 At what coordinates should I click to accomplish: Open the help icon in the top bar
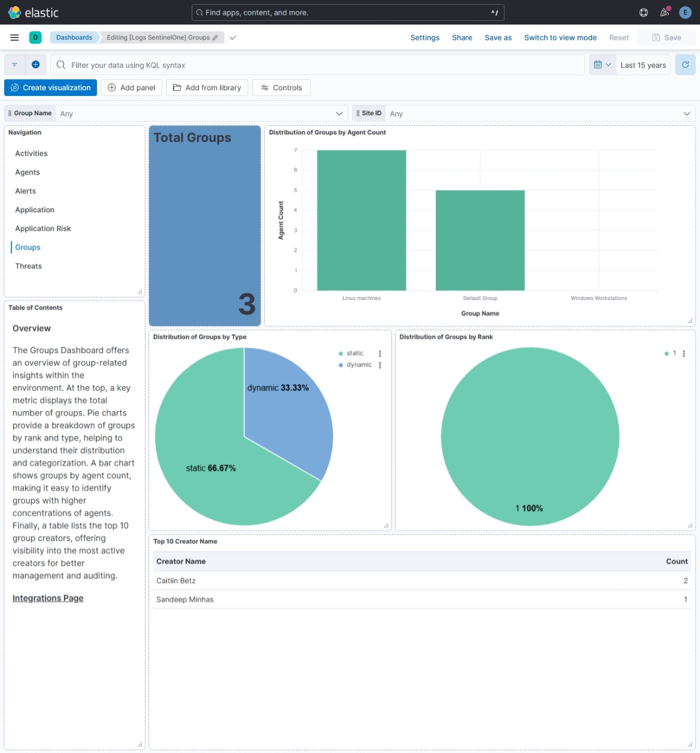pyautogui.click(x=643, y=12)
